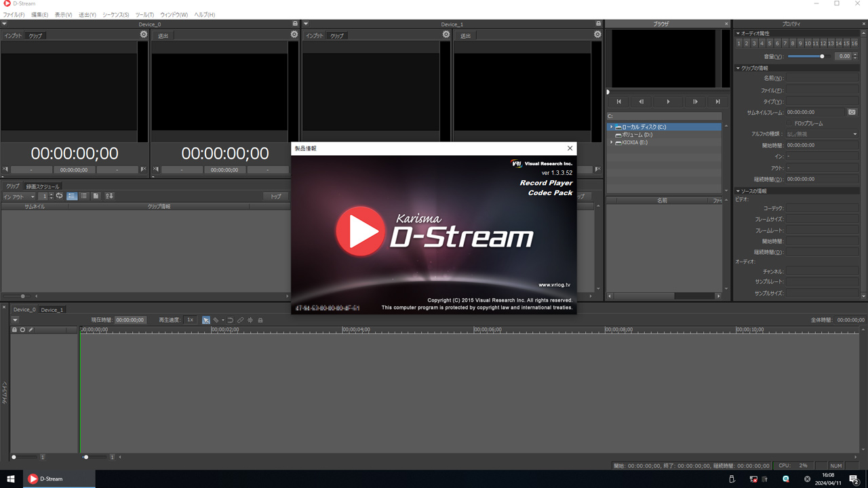Toggle the ドロップフレーム checkbox
Viewport: 868px width, 488px height.
[789, 123]
